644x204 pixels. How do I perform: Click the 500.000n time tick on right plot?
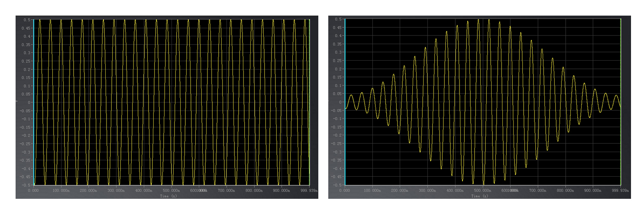coord(482,190)
